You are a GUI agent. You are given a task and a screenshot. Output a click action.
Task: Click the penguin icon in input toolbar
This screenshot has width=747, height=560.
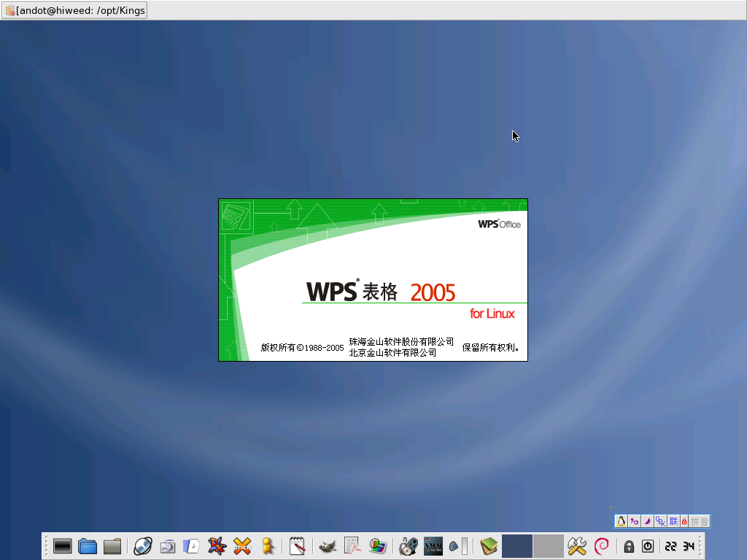pyautogui.click(x=622, y=521)
